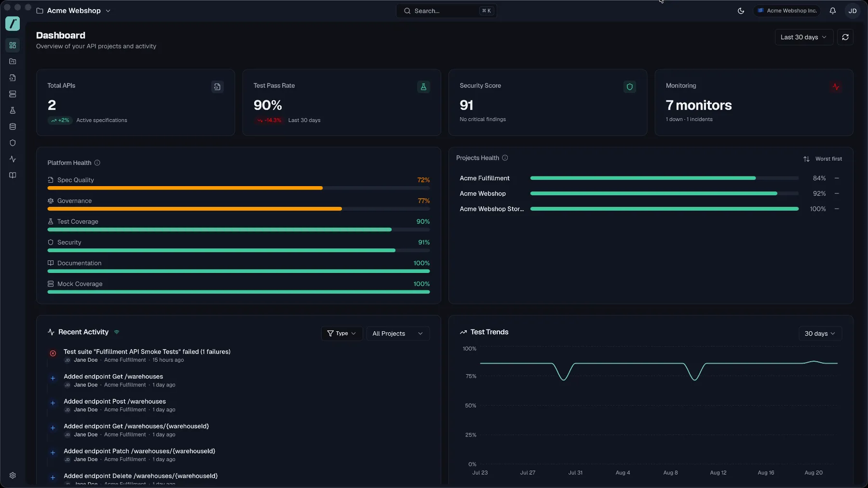Click the live activity signal icon
868x488 pixels.
click(x=116, y=332)
